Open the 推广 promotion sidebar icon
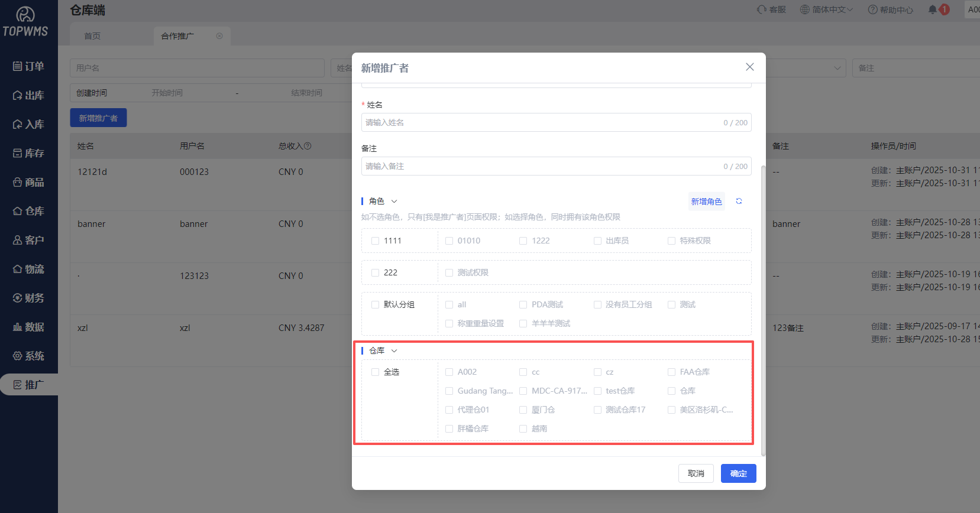The width and height of the screenshot is (980, 513). click(x=18, y=385)
